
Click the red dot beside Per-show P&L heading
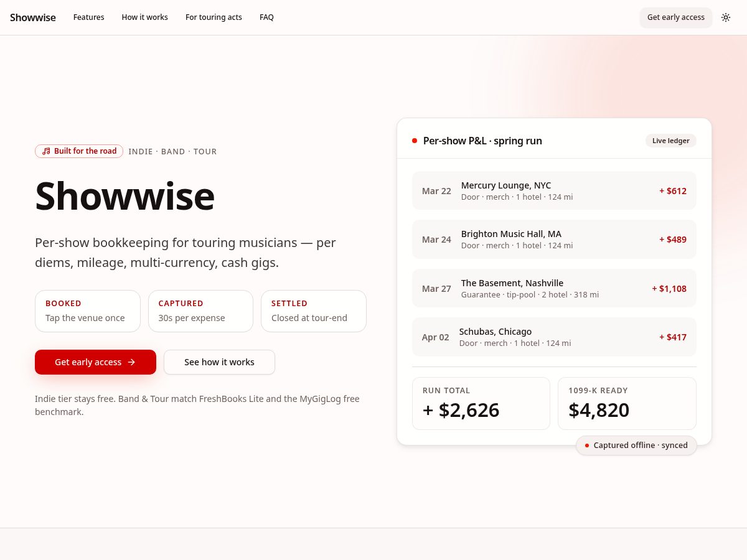tap(415, 141)
